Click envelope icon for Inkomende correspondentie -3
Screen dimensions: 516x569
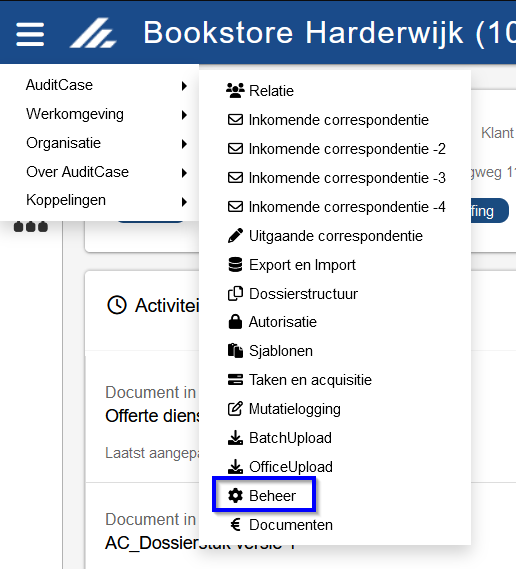pyautogui.click(x=235, y=178)
